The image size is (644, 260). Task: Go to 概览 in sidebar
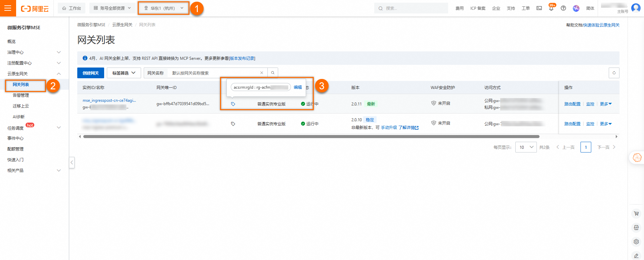pyautogui.click(x=11, y=41)
